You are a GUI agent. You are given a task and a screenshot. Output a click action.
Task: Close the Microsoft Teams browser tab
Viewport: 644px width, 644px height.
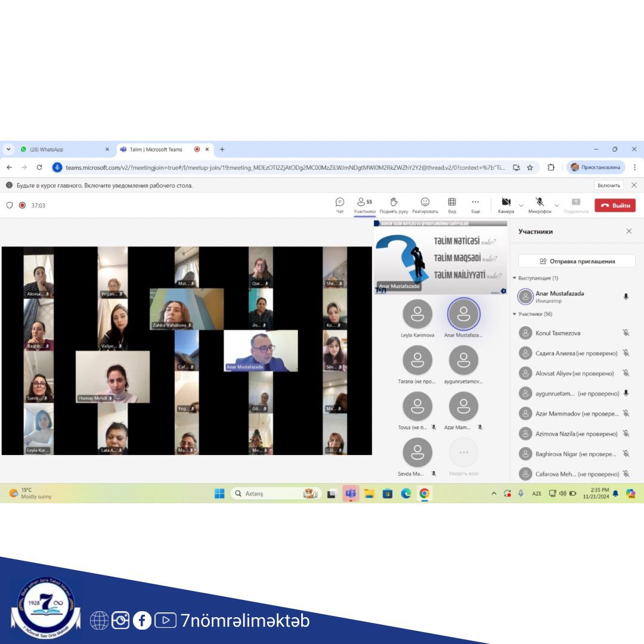tap(207, 150)
